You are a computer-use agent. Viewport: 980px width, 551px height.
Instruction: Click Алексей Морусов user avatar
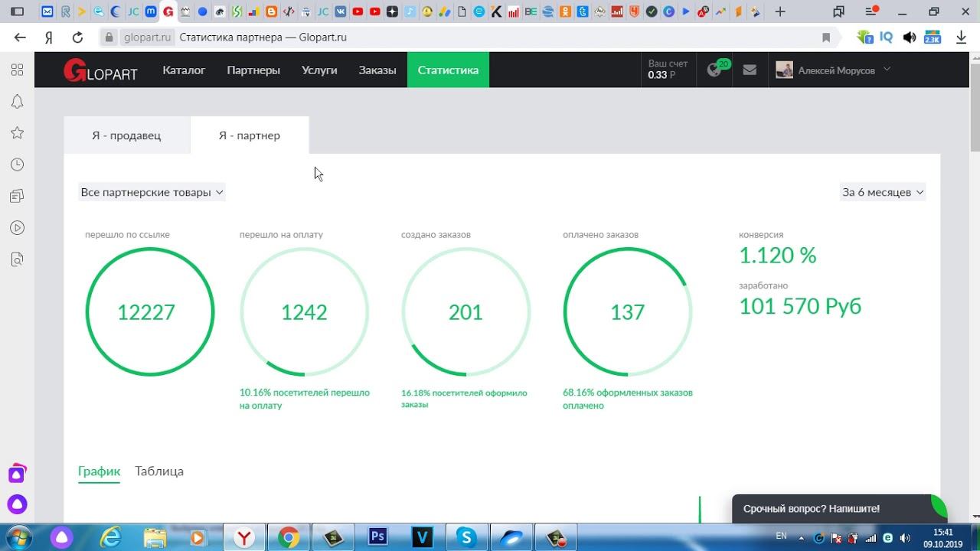click(x=784, y=70)
